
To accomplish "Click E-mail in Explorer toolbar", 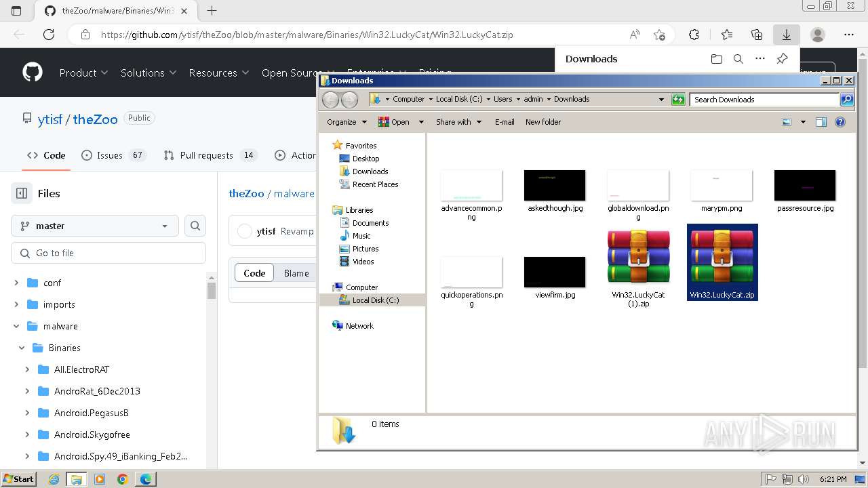I will (505, 122).
